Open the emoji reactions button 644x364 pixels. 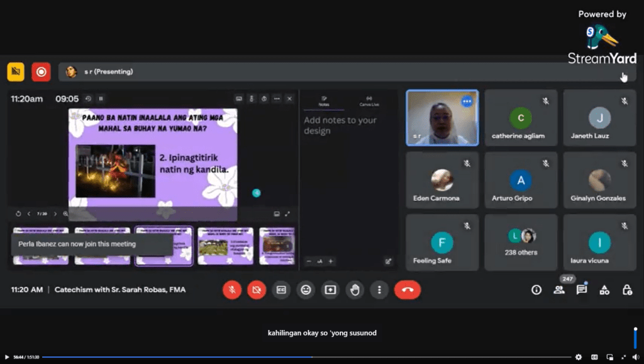coord(306,290)
